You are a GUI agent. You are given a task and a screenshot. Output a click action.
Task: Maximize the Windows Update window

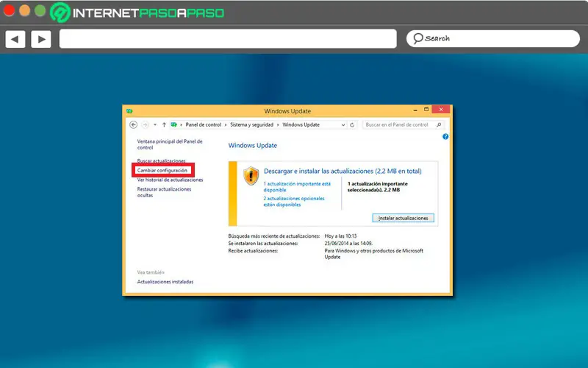426,109
